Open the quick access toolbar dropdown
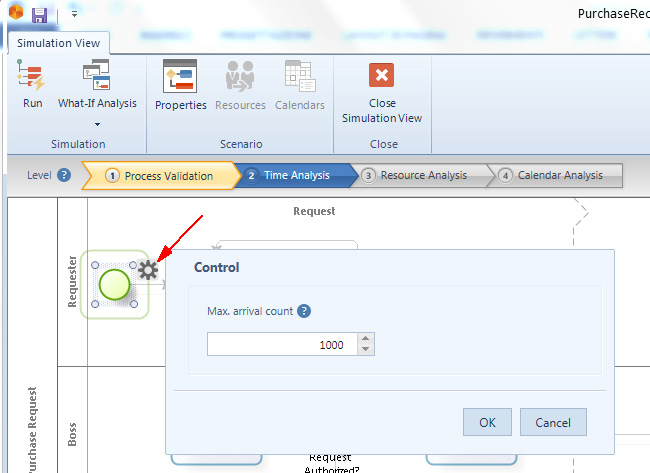This screenshot has width=650, height=473. (x=74, y=14)
